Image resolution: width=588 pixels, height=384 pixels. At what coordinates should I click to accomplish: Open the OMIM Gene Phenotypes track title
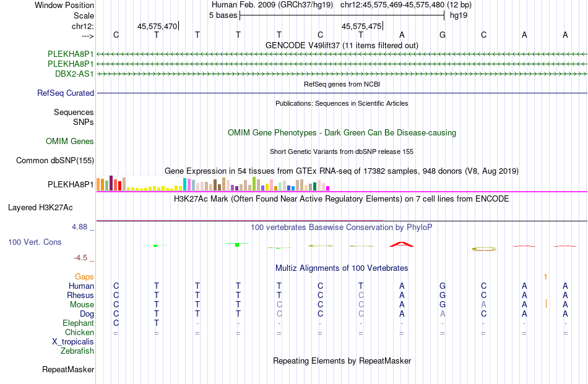click(342, 132)
